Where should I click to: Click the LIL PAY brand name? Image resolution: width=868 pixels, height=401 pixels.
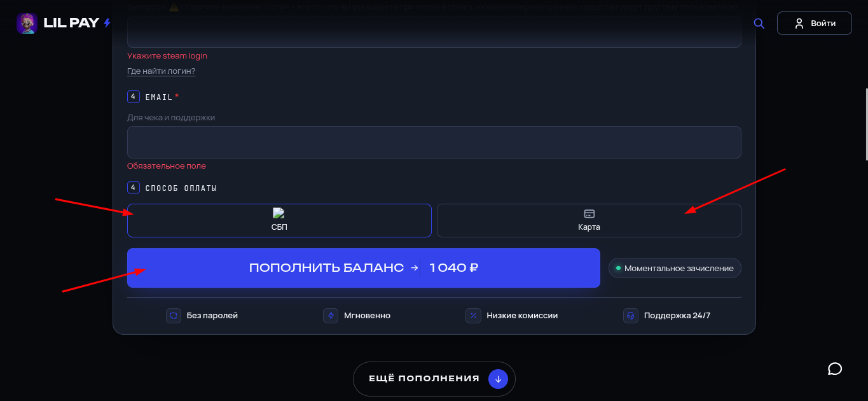coord(71,23)
